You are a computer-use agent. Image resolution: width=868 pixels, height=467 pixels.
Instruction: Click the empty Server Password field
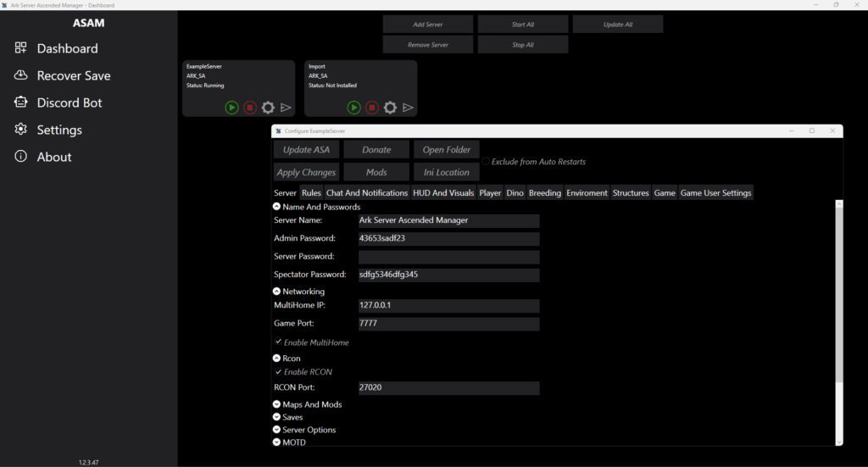click(x=449, y=257)
